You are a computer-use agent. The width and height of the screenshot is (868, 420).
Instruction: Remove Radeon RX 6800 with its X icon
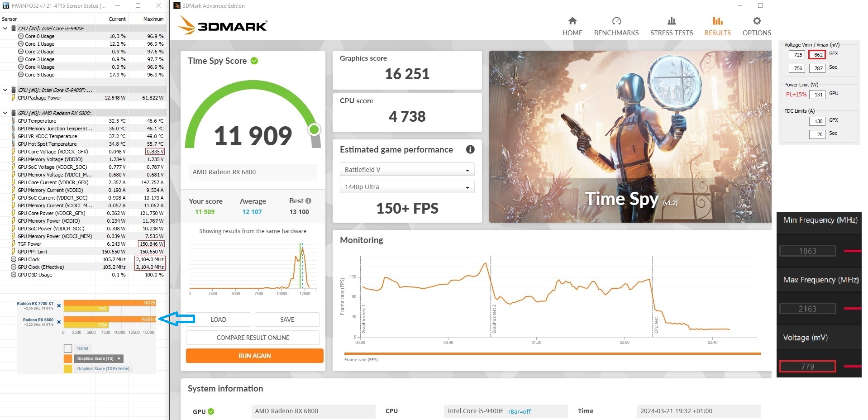[59, 322]
